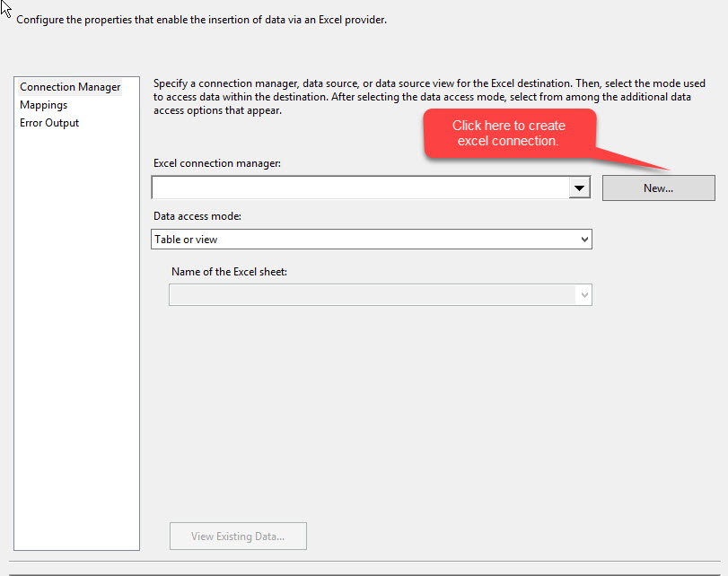
Task: Click the 'Data access mode:' label
Action: tap(197, 216)
